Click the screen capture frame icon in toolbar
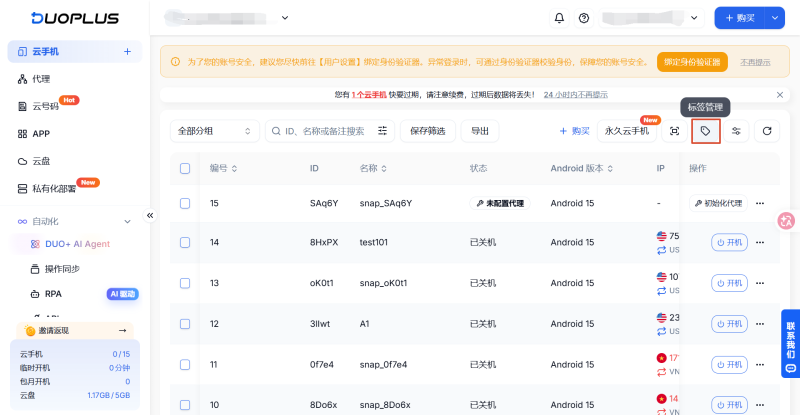Screen dimensions: 800x415 [674, 131]
